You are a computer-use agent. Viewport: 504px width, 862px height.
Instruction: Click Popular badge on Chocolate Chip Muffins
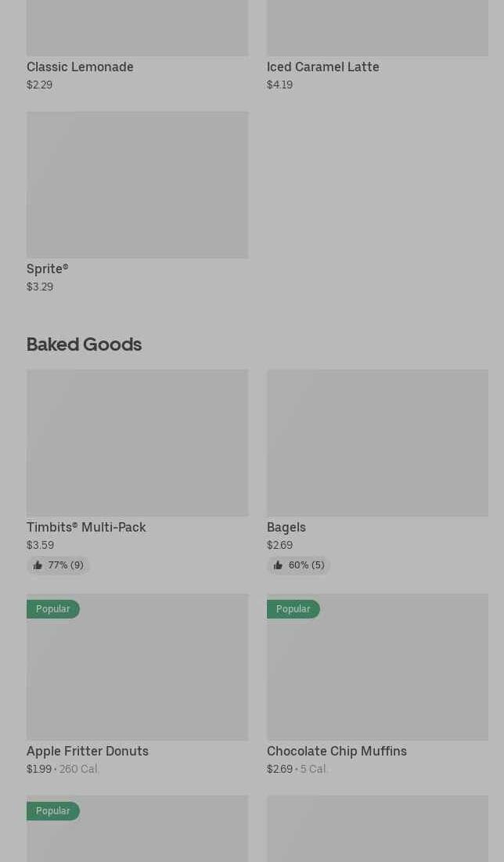pyautogui.click(x=293, y=609)
